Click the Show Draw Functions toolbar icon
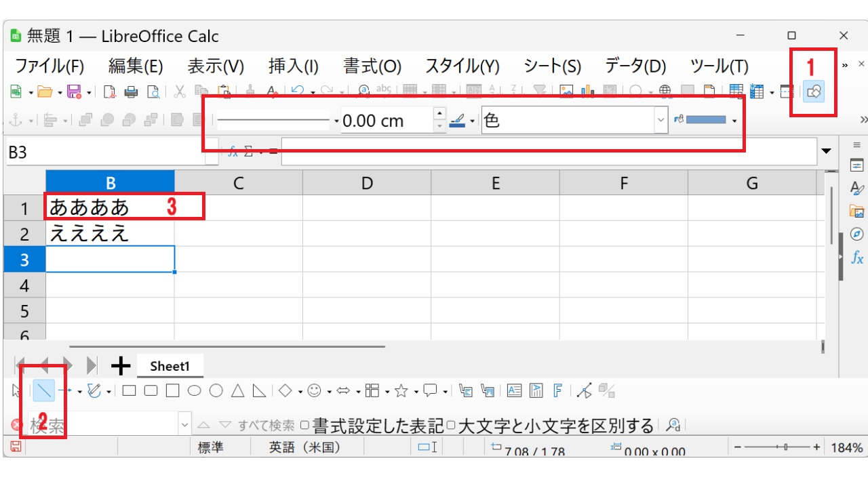Screen dimensions: 868x488 click(x=814, y=91)
